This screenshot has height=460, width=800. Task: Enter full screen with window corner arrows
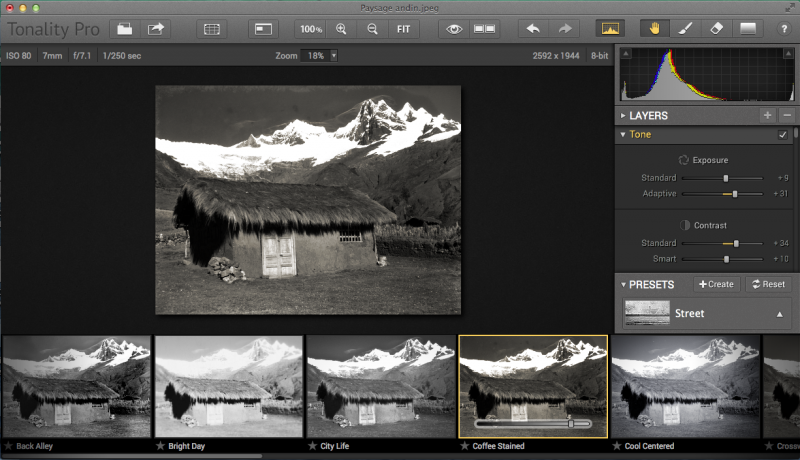tap(790, 8)
